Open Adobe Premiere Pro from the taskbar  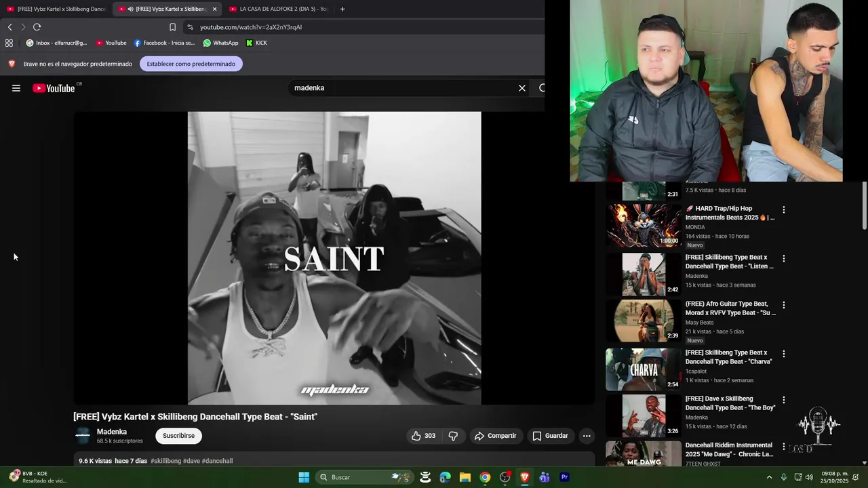[x=564, y=477]
